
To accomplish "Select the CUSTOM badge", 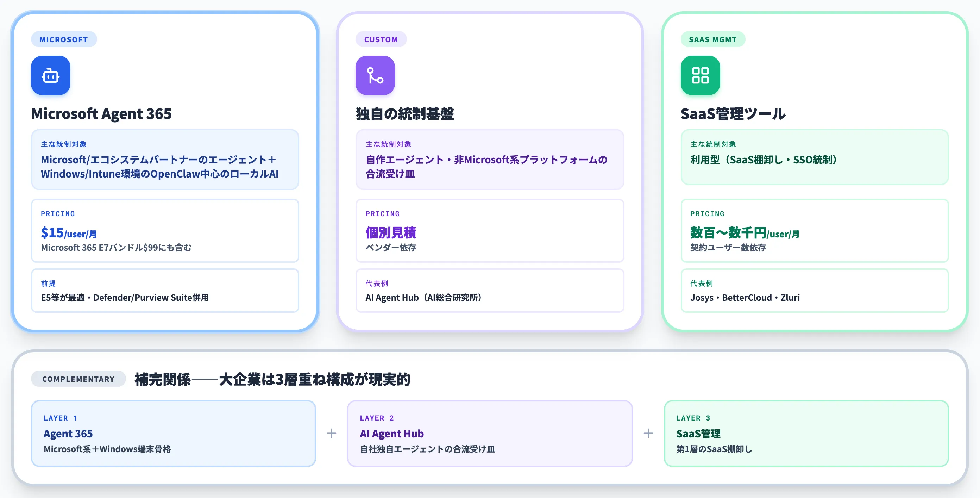I will coord(381,39).
